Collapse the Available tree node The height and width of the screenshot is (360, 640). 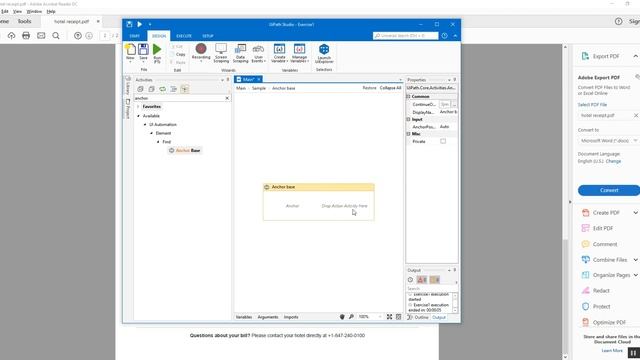(139, 116)
